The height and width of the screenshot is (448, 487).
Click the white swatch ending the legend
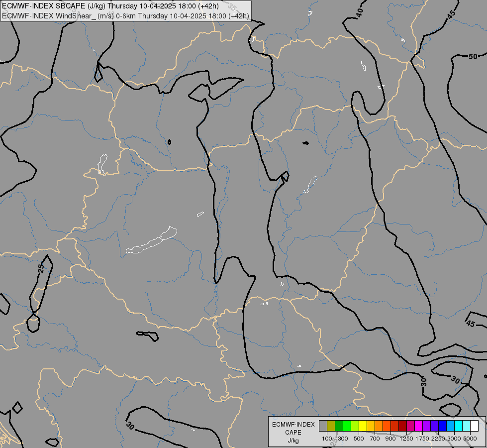474,426
